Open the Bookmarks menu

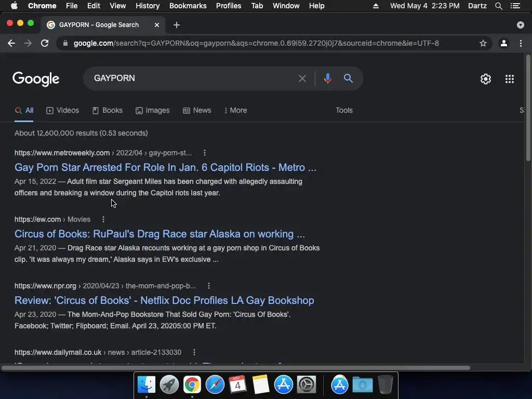(188, 6)
